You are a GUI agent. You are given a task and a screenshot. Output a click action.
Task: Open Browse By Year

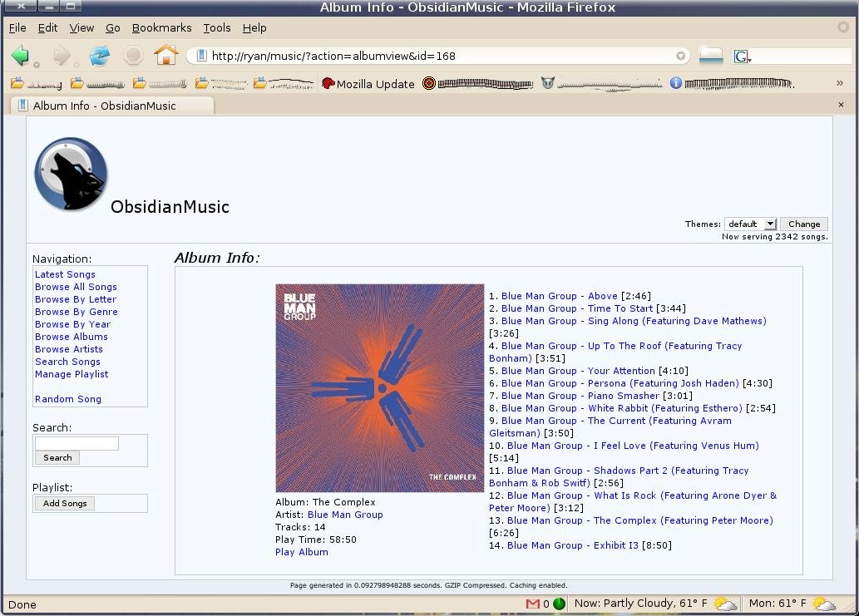(73, 324)
